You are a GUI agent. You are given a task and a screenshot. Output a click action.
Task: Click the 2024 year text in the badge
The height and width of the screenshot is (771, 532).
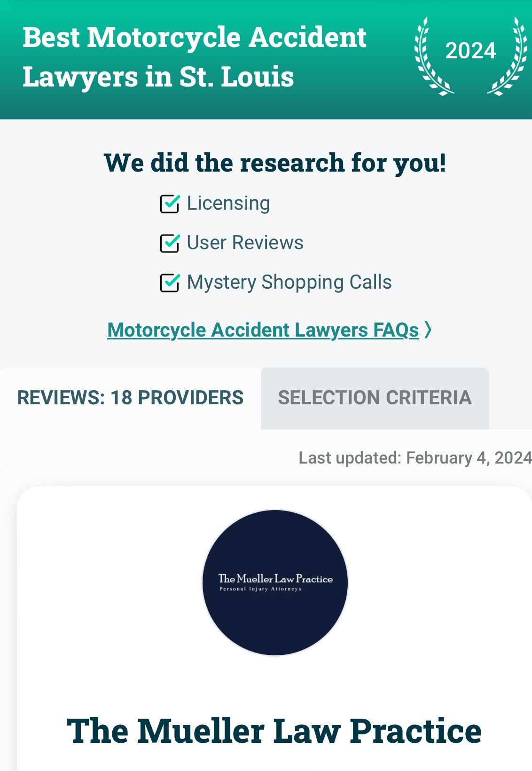point(470,51)
